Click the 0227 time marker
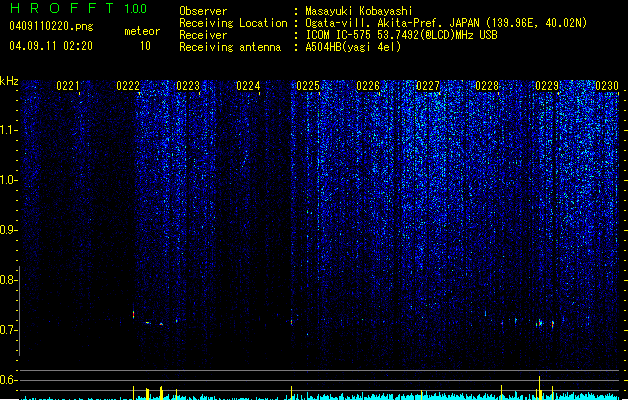This screenshot has width=629, height=400. (428, 86)
